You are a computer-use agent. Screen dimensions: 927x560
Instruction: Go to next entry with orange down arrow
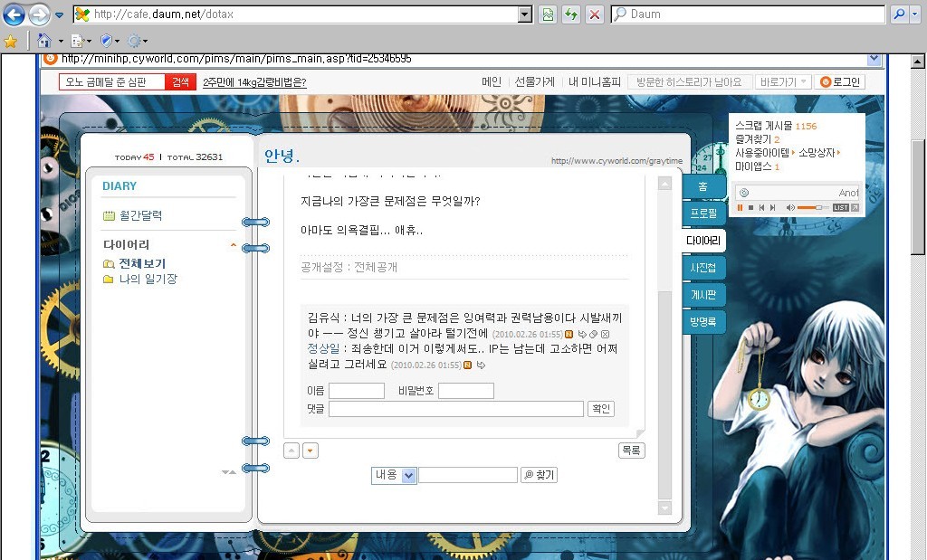[x=311, y=451]
